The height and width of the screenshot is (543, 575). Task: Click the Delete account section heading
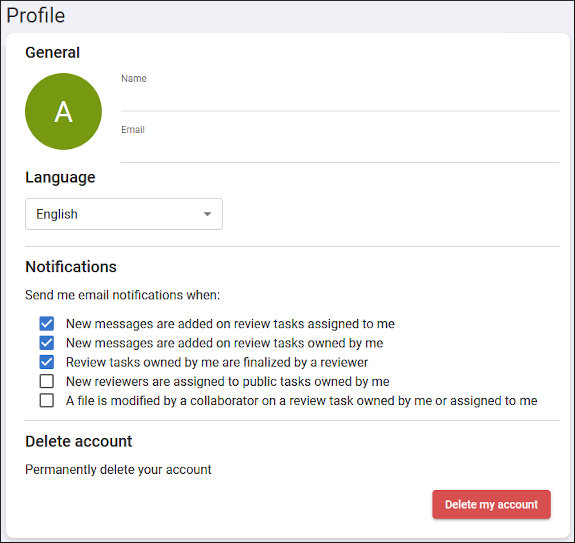tap(78, 441)
